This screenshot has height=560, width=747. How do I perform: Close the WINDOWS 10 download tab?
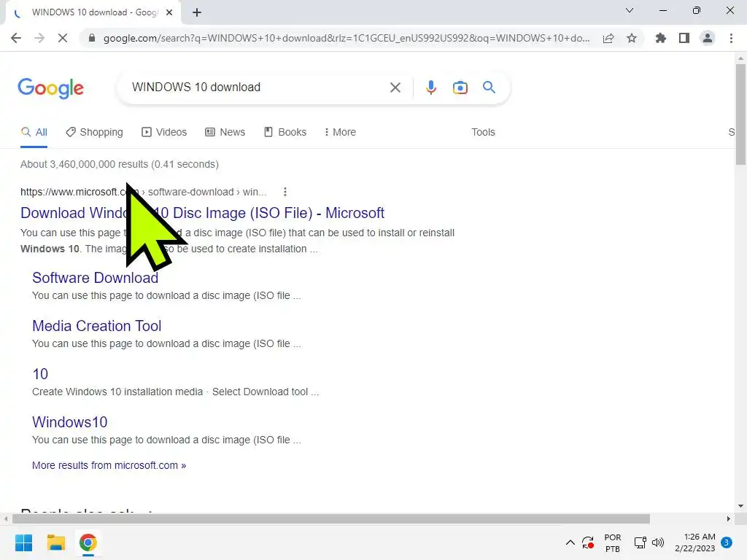tap(169, 12)
